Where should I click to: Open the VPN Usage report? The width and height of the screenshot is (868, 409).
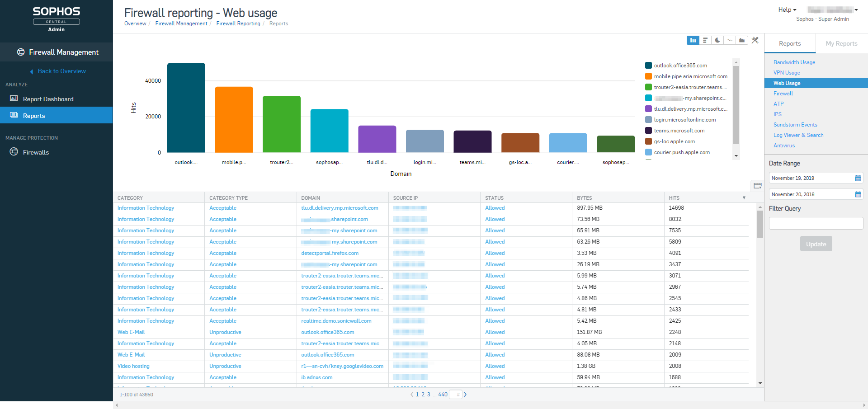[x=787, y=73]
